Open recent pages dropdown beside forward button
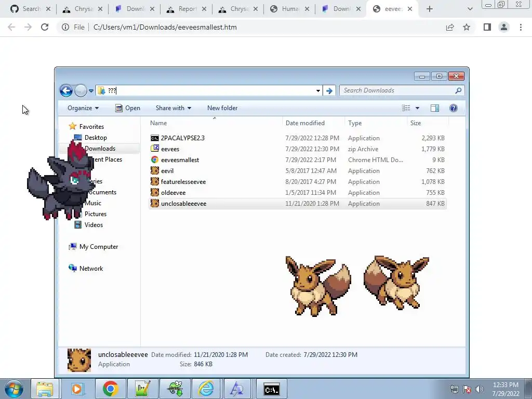The width and height of the screenshot is (532, 399). [x=91, y=90]
